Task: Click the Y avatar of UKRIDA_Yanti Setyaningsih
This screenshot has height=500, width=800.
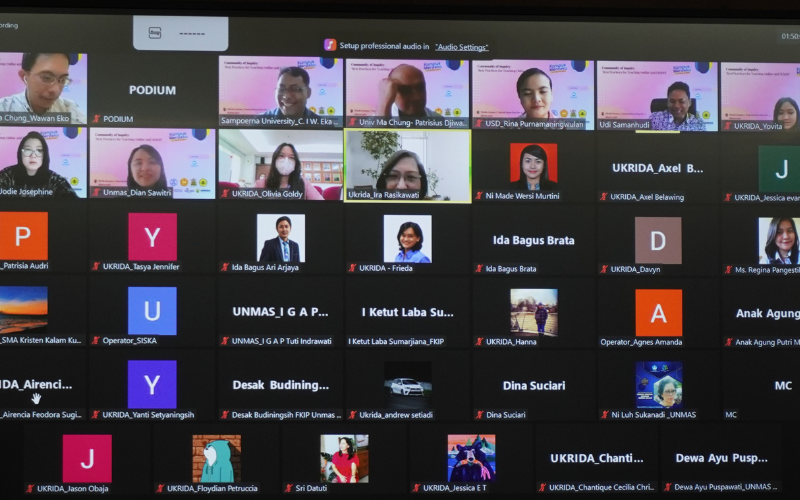Action: pos(152,384)
